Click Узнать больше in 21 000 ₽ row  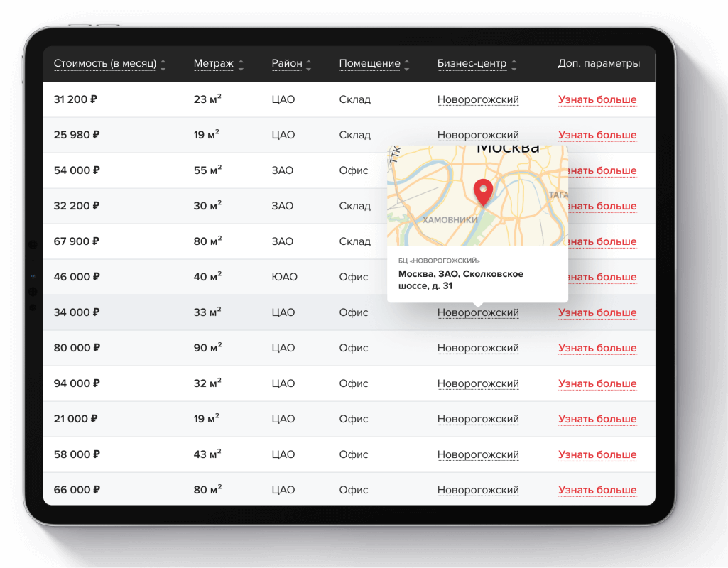pyautogui.click(x=597, y=419)
